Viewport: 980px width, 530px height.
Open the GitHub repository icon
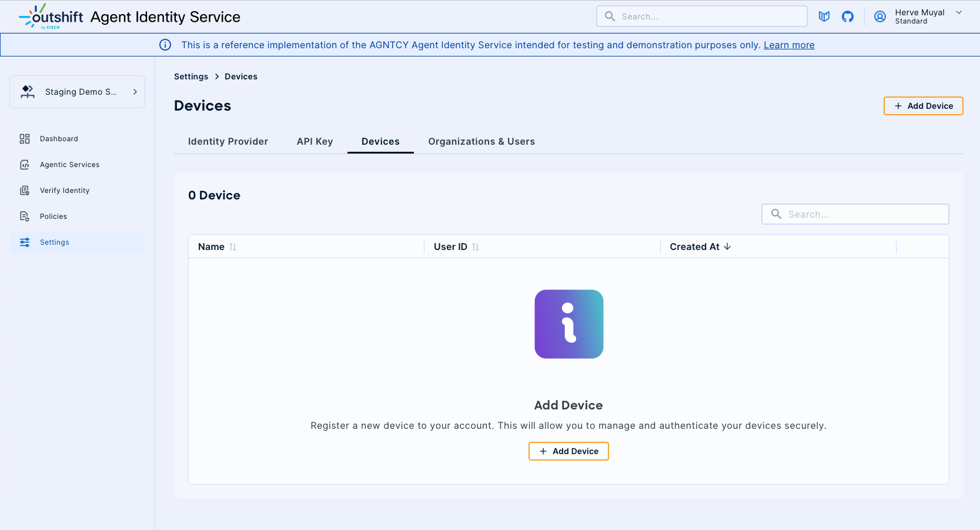[848, 16]
